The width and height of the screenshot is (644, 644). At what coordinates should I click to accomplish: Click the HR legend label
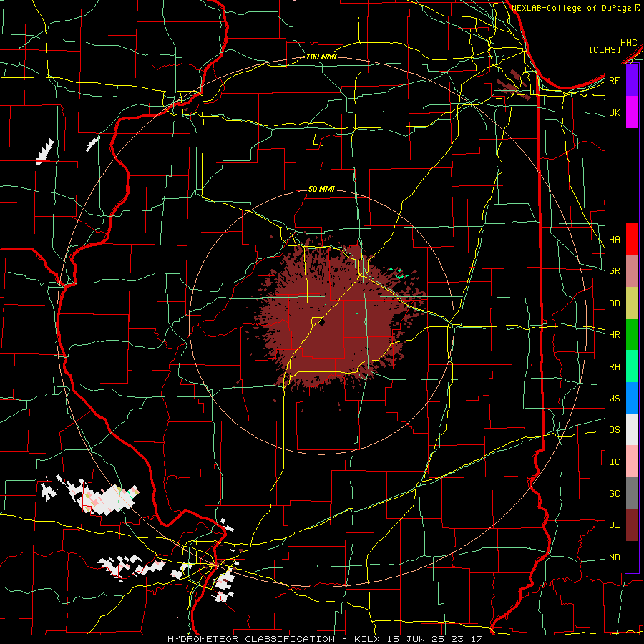click(614, 335)
